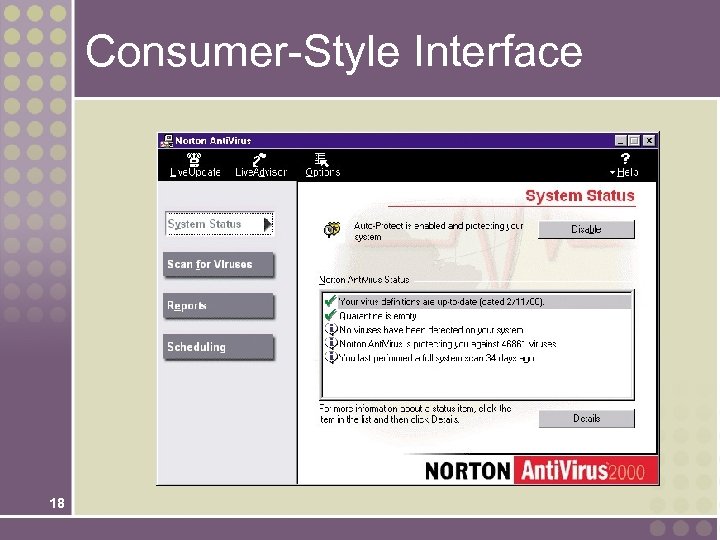Click the System Status heading text
The image size is (720, 540).
tap(580, 196)
